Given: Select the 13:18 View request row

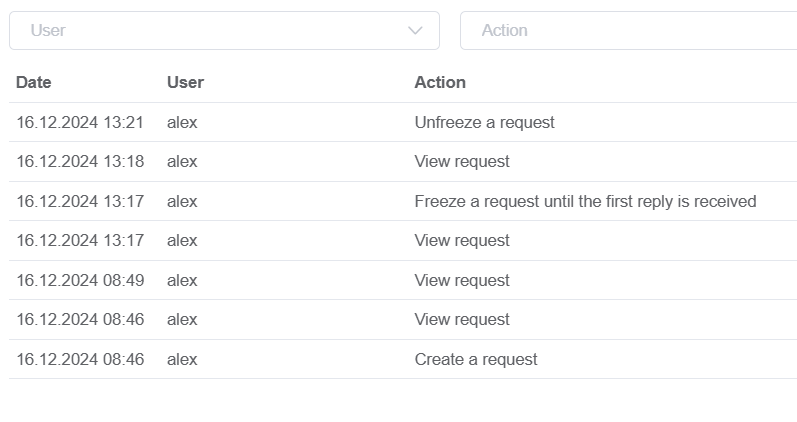Looking at the screenshot, I should click(403, 162).
